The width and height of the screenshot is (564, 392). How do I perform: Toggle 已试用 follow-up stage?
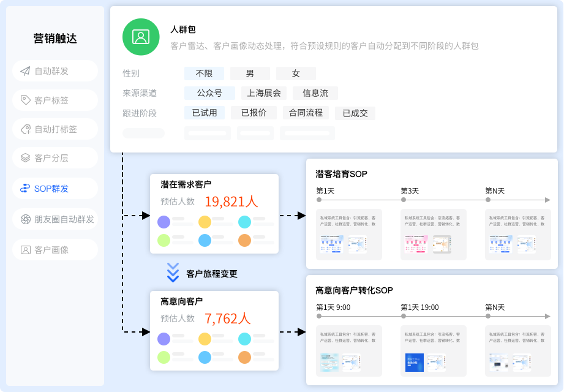(205, 113)
